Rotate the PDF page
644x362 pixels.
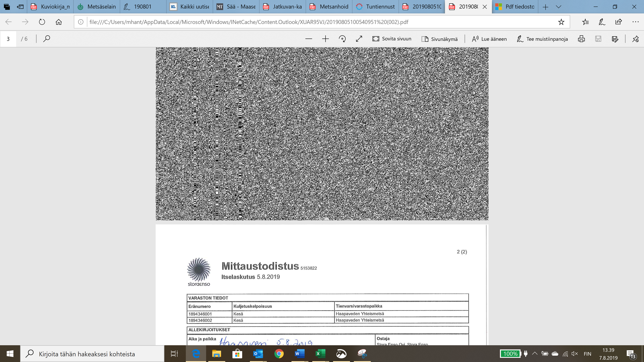(342, 39)
